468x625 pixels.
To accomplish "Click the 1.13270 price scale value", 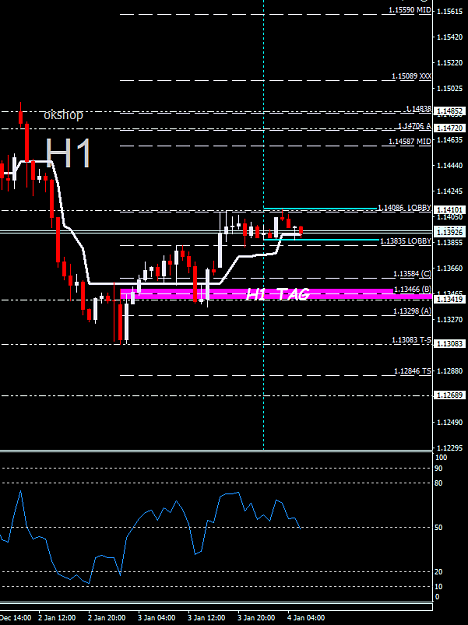I will [450, 320].
